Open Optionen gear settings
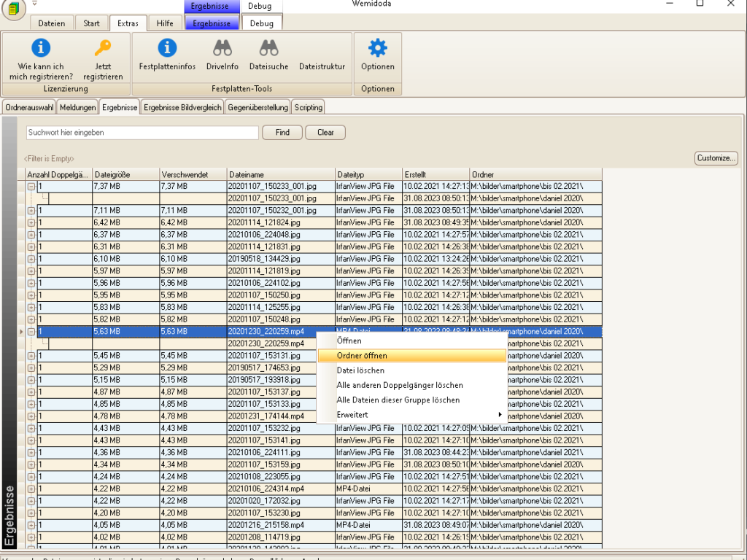Viewport: 747px width, 560px height. (377, 49)
